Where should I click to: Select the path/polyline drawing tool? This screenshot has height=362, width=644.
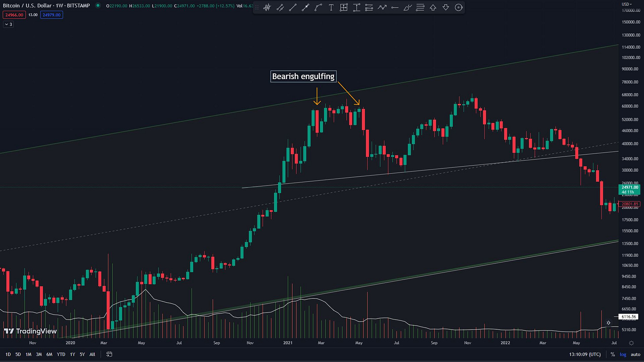point(318,8)
